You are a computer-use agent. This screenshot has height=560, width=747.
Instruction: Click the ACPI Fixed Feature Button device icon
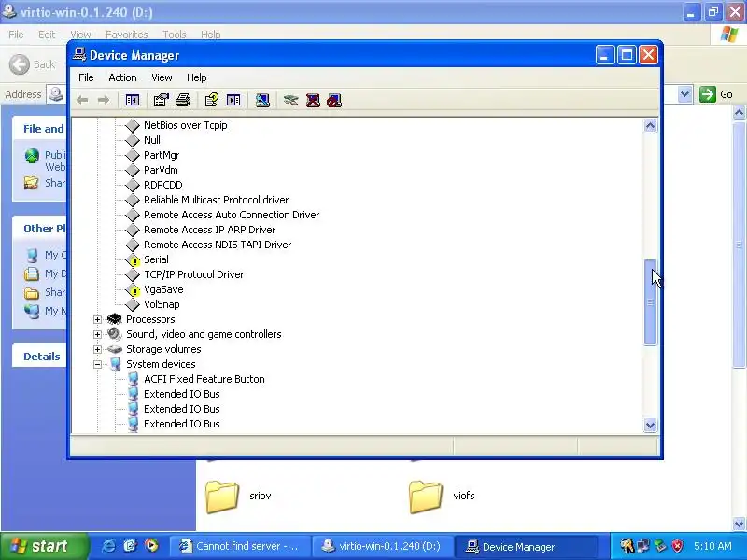click(133, 379)
